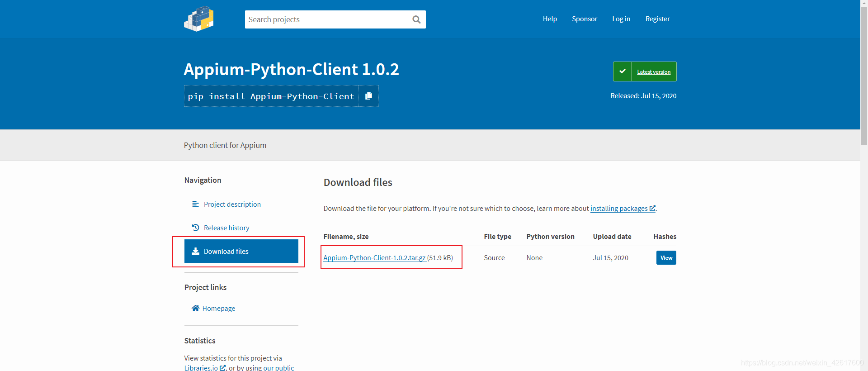This screenshot has width=868, height=371.
Task: Click the search magnifier icon
Action: (416, 19)
